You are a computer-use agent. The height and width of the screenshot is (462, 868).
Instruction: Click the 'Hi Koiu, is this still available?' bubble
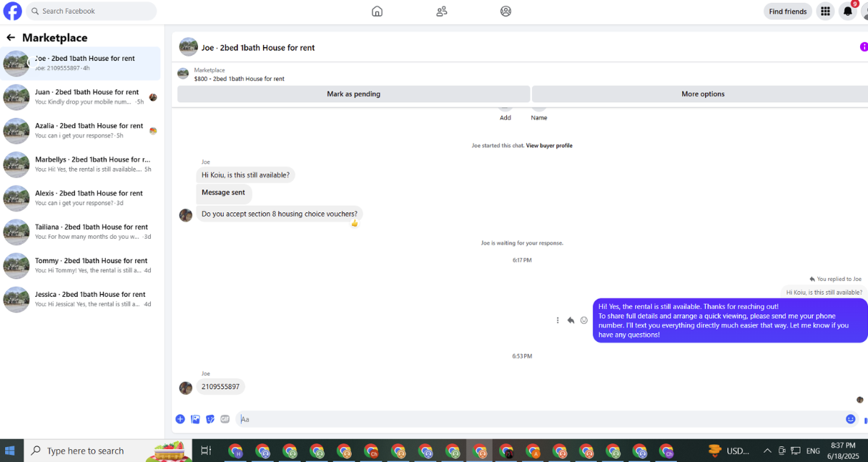coord(245,175)
